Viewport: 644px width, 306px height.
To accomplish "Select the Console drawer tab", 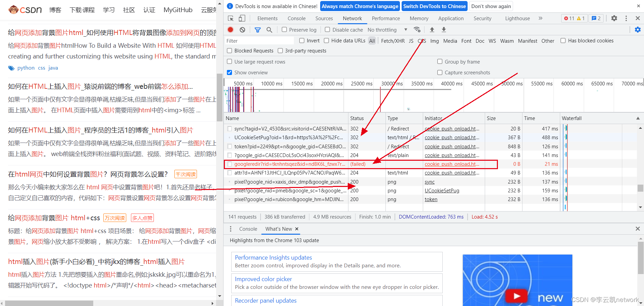I will [248, 229].
